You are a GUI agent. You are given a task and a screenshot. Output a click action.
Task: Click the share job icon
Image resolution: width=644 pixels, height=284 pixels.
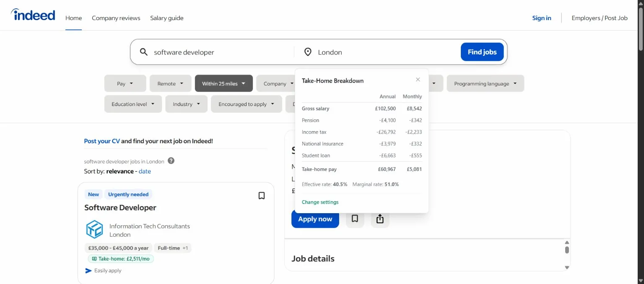pyautogui.click(x=380, y=219)
